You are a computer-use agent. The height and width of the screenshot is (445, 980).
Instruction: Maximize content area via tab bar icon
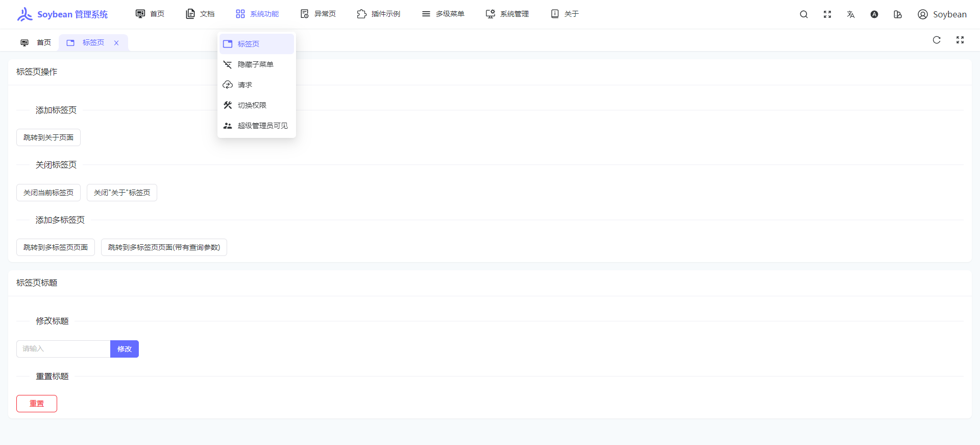click(x=960, y=40)
